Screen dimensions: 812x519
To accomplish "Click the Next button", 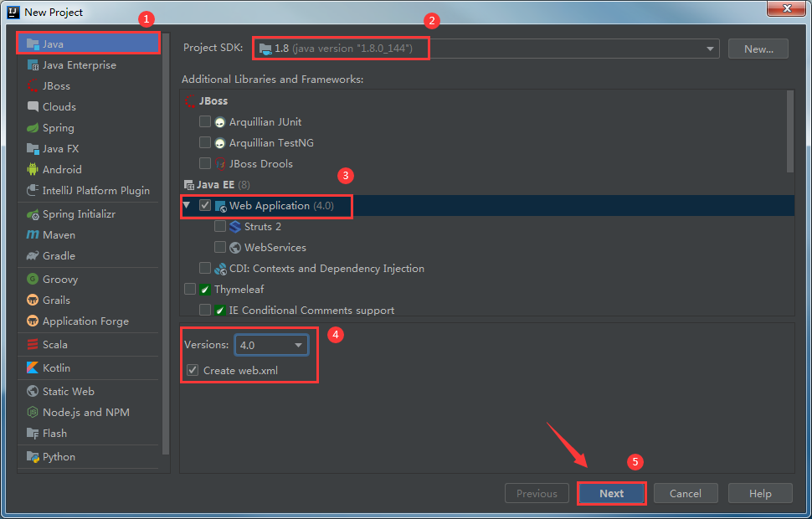I will pos(612,494).
